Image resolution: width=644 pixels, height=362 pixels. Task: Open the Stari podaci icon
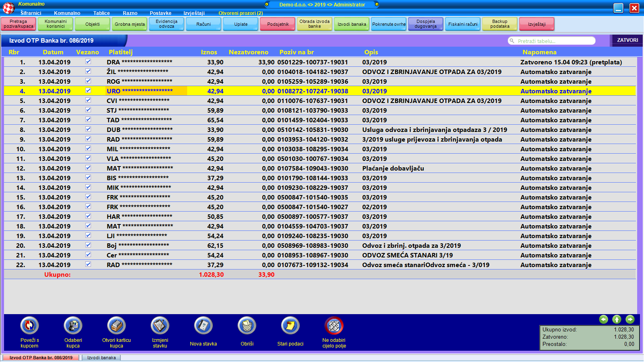click(290, 326)
